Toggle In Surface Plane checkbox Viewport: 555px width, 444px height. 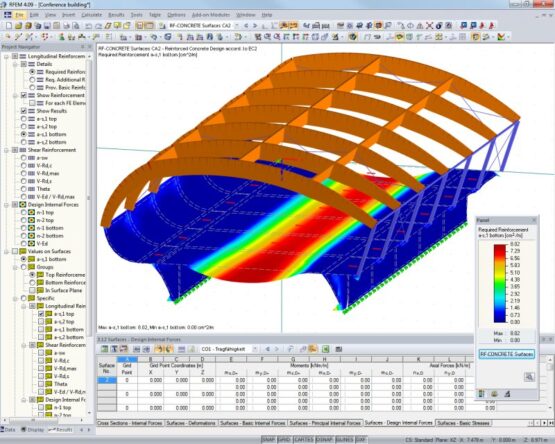pyautogui.click(x=32, y=290)
